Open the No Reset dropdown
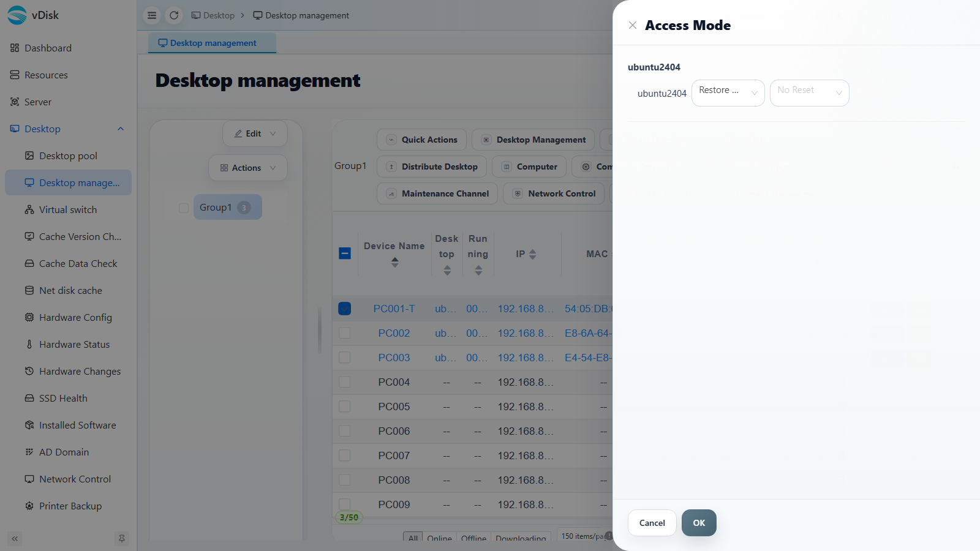Screen dimensions: 980x551 [x=810, y=93]
